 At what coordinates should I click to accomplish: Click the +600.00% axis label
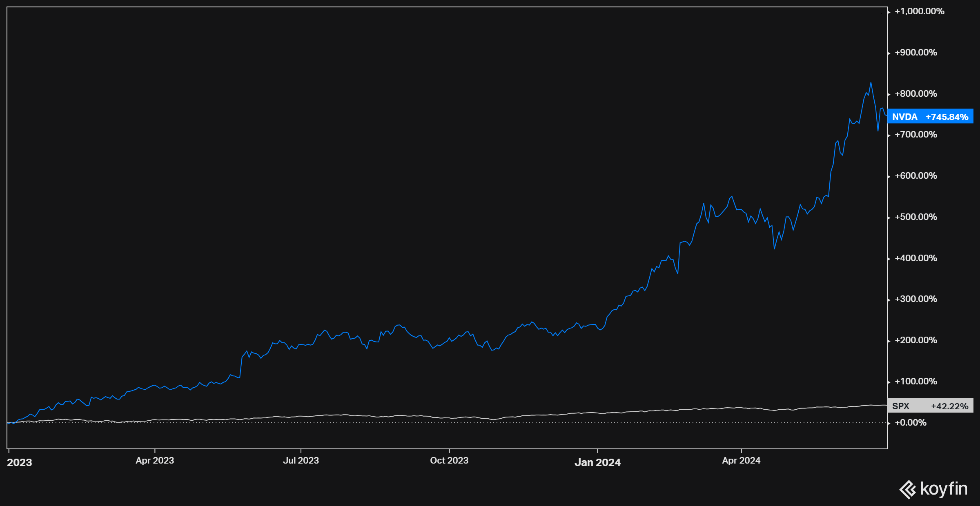[x=916, y=176]
